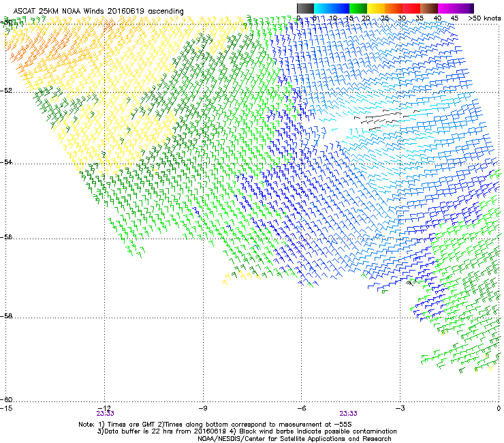Click note "4) Black wind barbs indicate possible contamination"
504x443 pixels.
[x=314, y=431]
